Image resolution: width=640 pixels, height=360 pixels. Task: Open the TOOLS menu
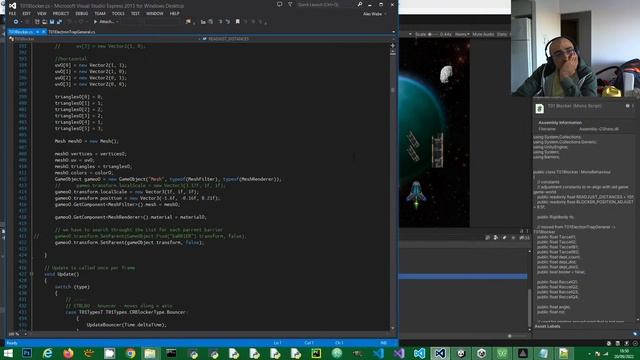[118, 13]
